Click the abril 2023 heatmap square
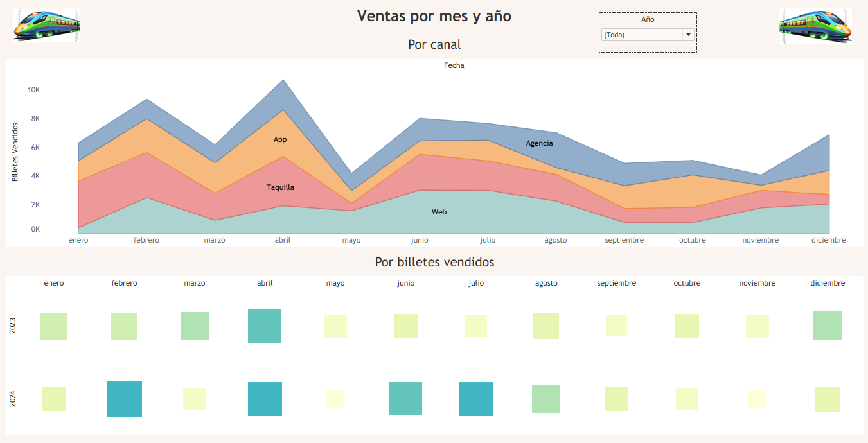 pyautogui.click(x=265, y=326)
